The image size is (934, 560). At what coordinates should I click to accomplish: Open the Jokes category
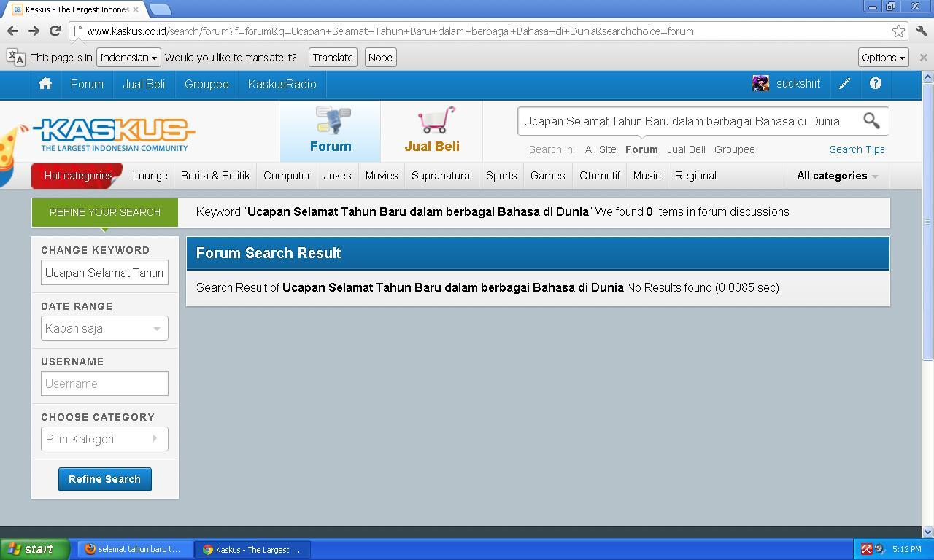pyautogui.click(x=337, y=176)
